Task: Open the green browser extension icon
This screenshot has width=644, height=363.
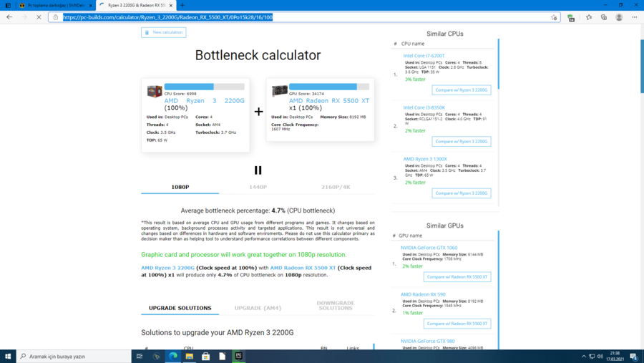Action: pyautogui.click(x=571, y=17)
